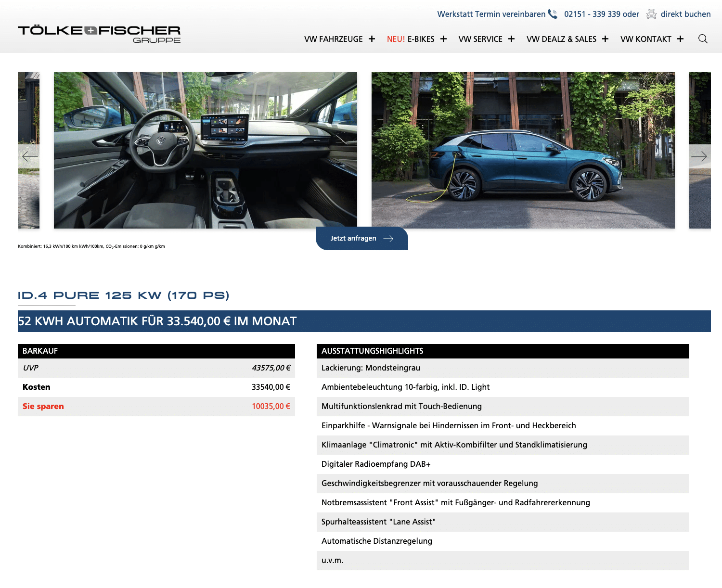Click the Kosten label in Barkauf table
The width and height of the screenshot is (722, 588).
point(37,387)
